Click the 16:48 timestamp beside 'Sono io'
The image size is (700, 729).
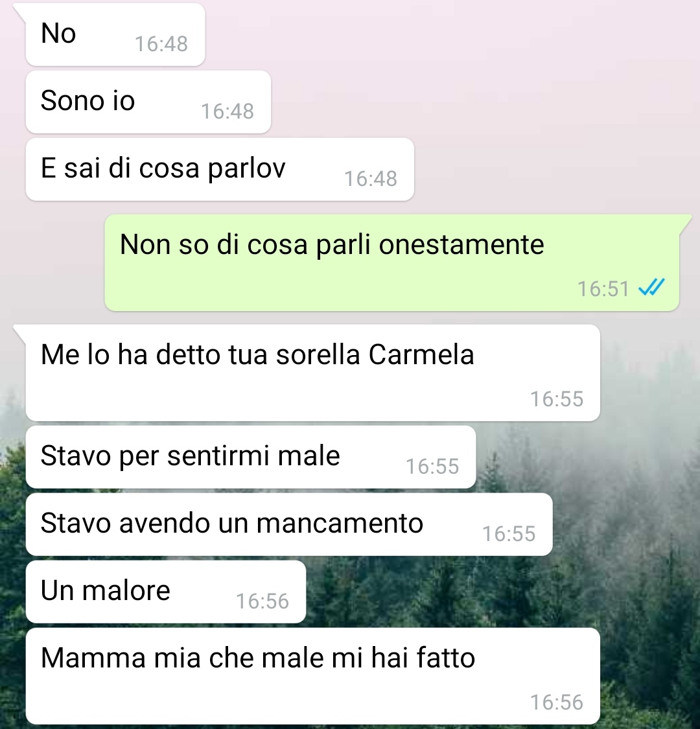coord(227,111)
